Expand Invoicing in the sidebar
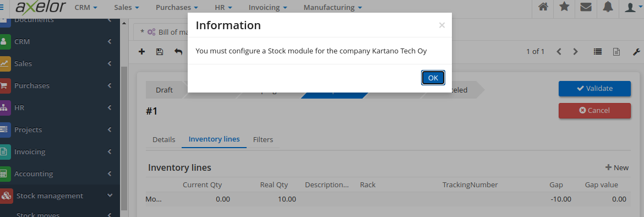The height and width of the screenshot is (217, 644). click(x=60, y=151)
